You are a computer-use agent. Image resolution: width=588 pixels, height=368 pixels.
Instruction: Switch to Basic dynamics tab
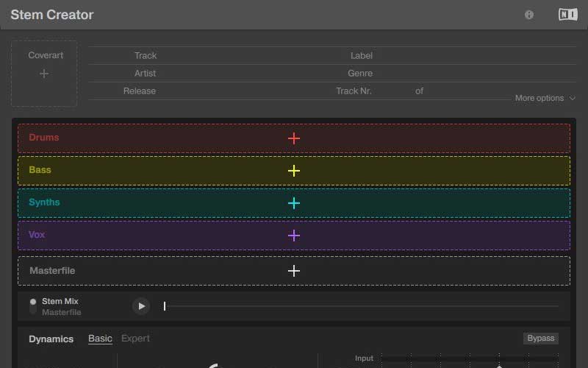point(100,339)
